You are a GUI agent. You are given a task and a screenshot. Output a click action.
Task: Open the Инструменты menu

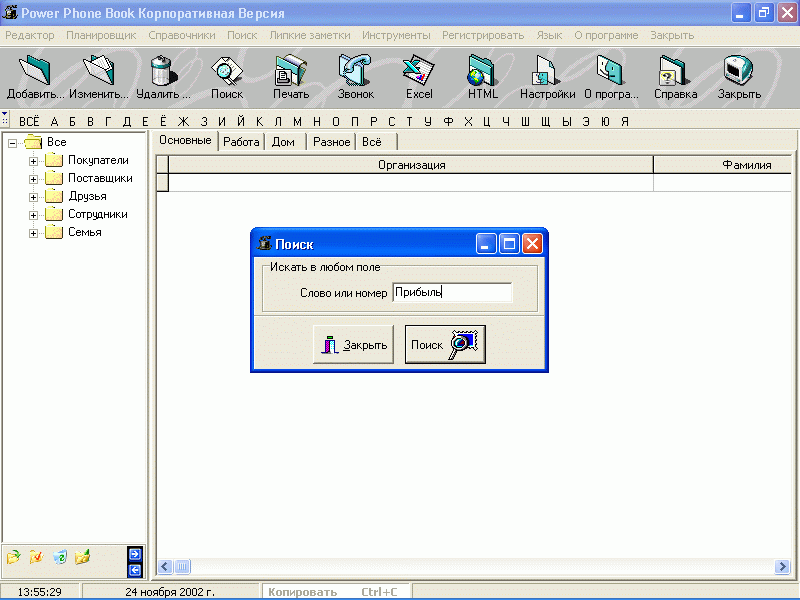pyautogui.click(x=396, y=35)
